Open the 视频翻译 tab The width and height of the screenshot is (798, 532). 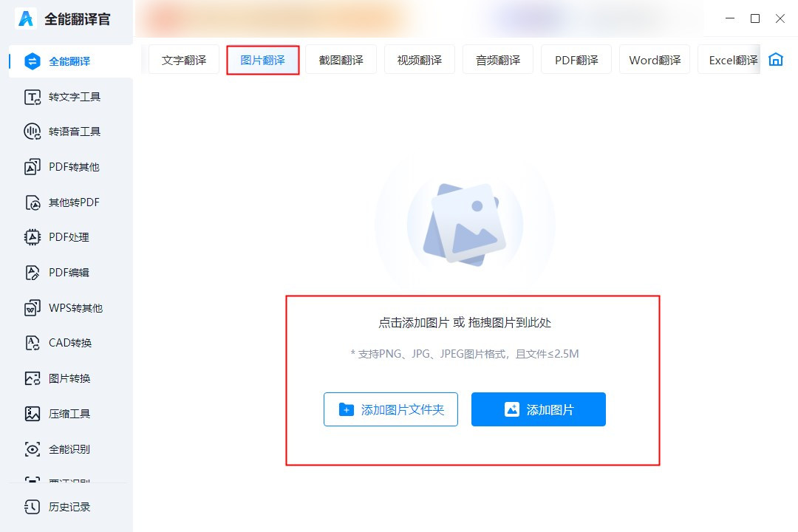(x=419, y=59)
